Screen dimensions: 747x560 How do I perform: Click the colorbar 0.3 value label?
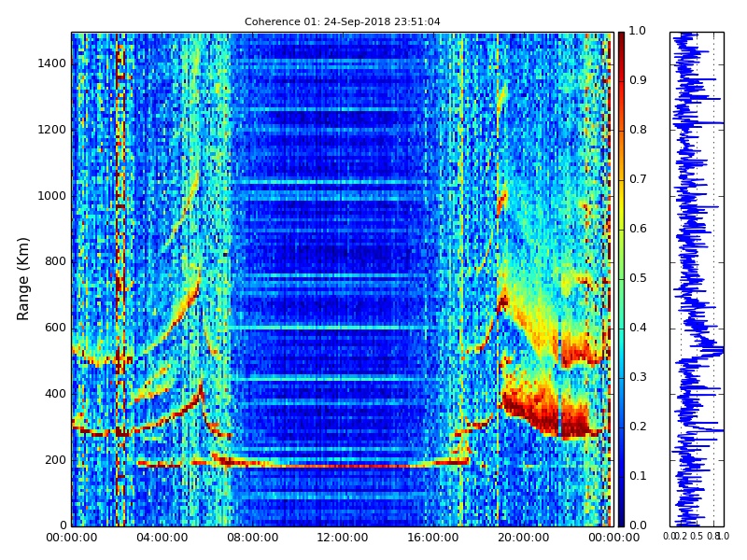pyautogui.click(x=638, y=377)
